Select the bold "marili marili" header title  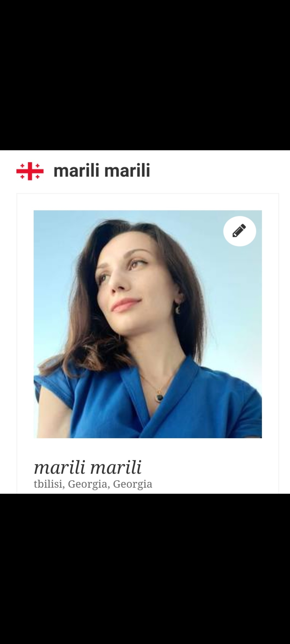coord(102,171)
